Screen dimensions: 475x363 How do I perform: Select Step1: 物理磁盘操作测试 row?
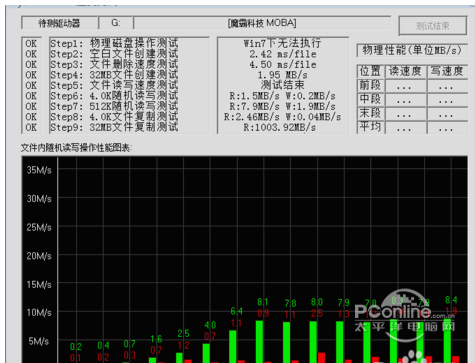[x=114, y=43]
